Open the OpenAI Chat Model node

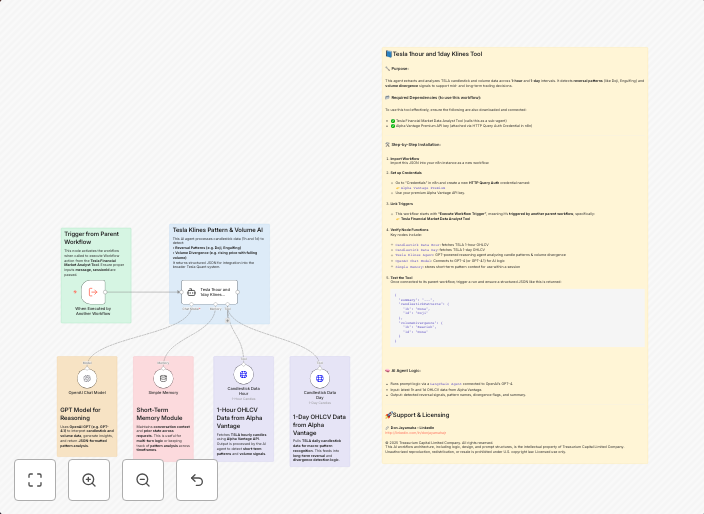(87, 378)
